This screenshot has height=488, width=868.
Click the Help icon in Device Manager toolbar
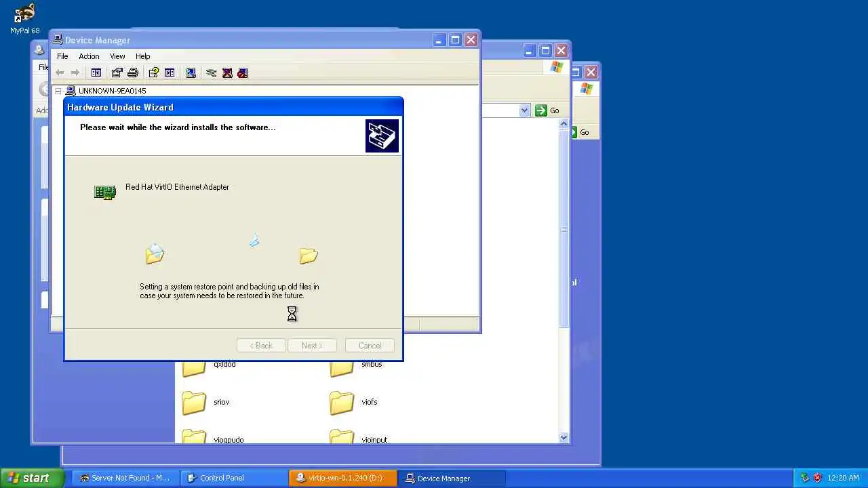coord(154,73)
